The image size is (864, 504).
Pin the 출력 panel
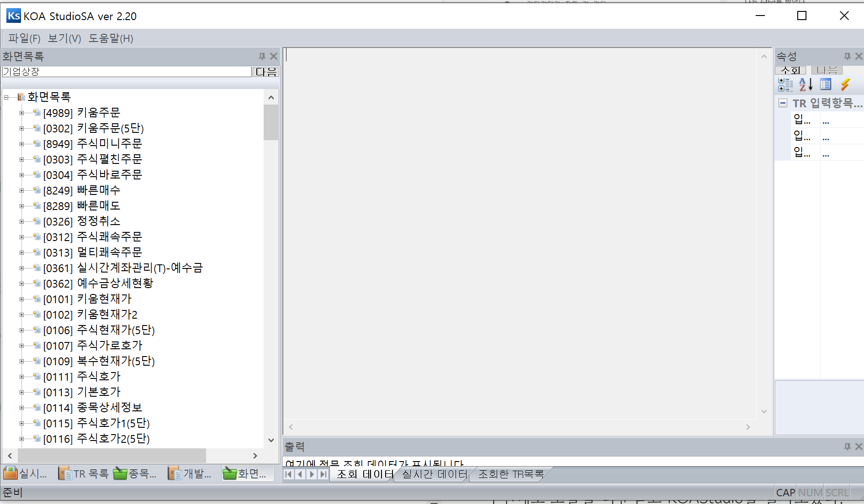tap(848, 446)
